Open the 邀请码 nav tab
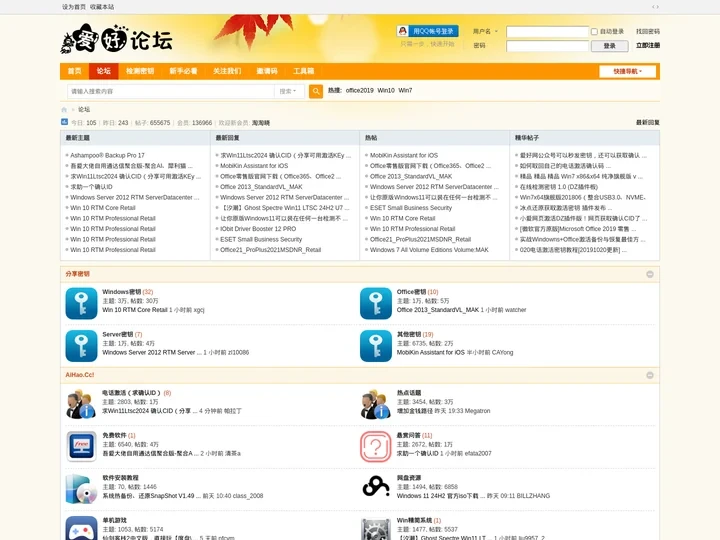This screenshot has width=720, height=540. click(267, 71)
